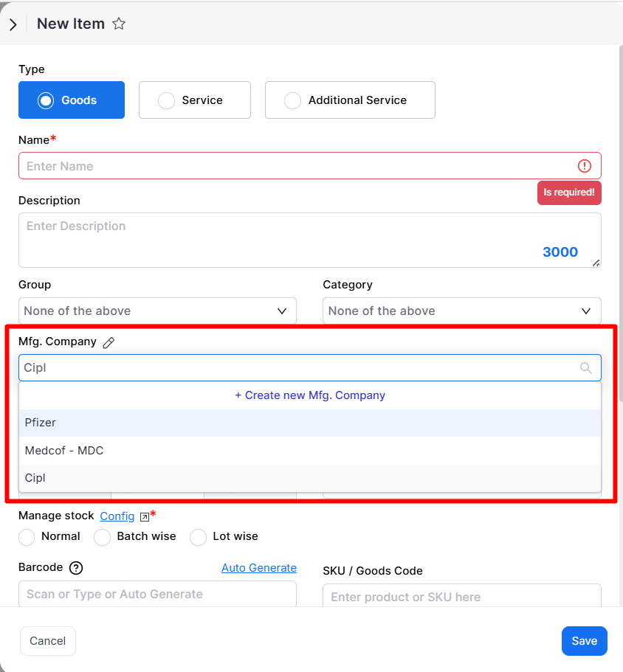Screen dimensions: 623x672
Task: Click the edit pencil next to Mfg. Company
Action: (x=109, y=342)
